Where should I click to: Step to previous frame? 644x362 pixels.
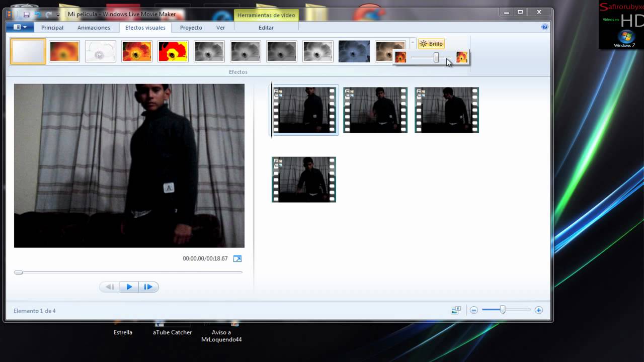(110, 287)
